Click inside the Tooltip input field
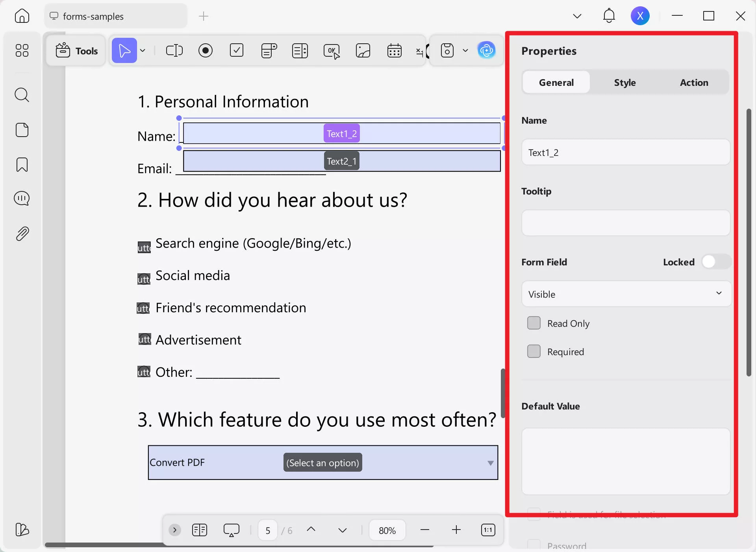756x552 pixels. pos(625,223)
